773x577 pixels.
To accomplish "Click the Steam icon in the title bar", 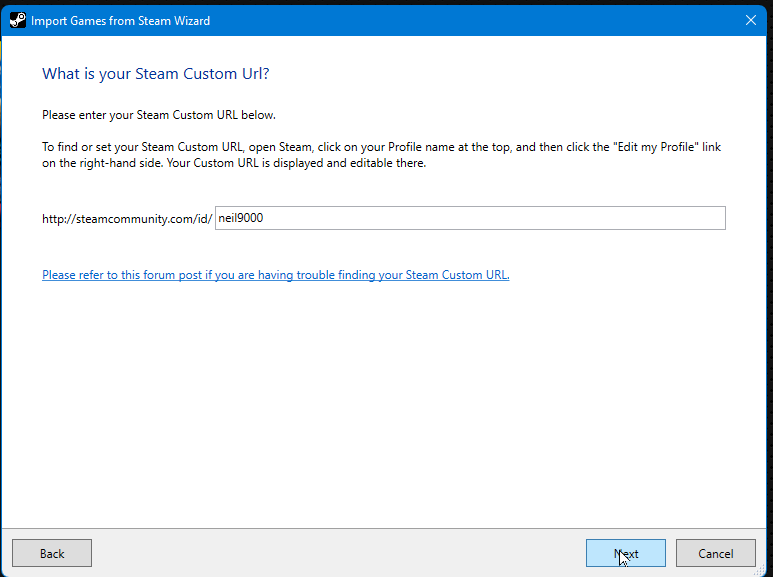I will coord(18,20).
